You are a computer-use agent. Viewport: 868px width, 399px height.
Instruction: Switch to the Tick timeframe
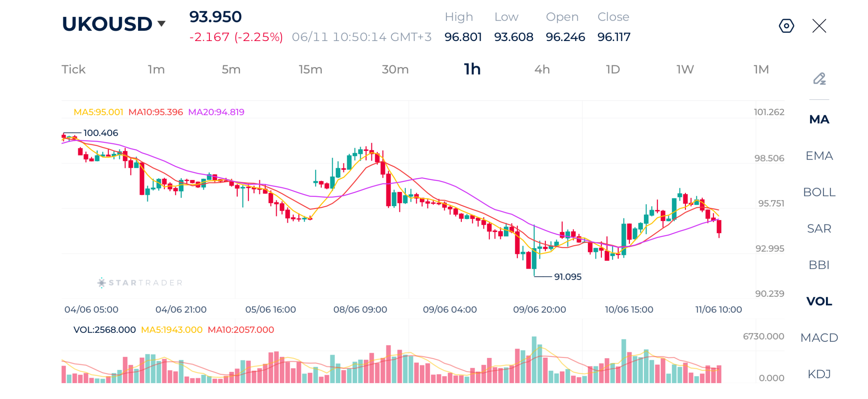[x=73, y=69]
